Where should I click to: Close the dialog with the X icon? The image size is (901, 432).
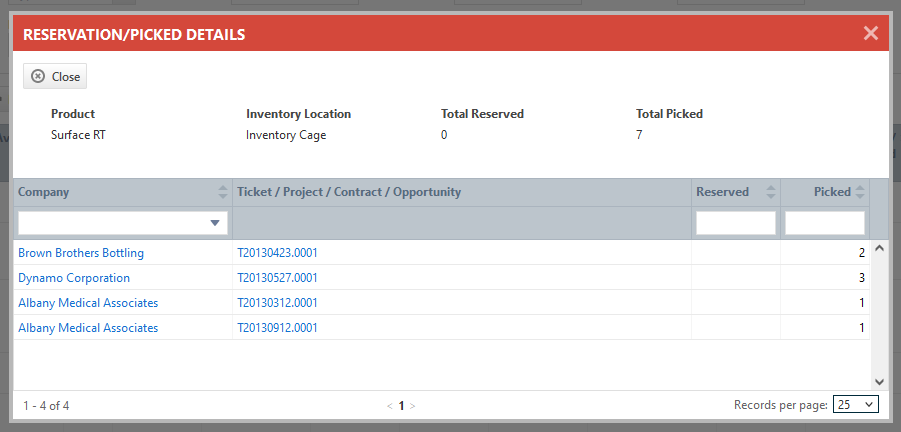tap(870, 34)
